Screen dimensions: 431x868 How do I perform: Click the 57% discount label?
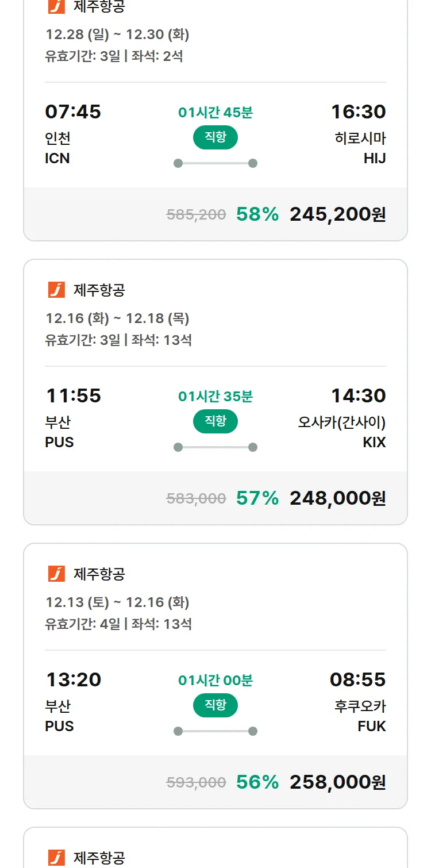257,498
